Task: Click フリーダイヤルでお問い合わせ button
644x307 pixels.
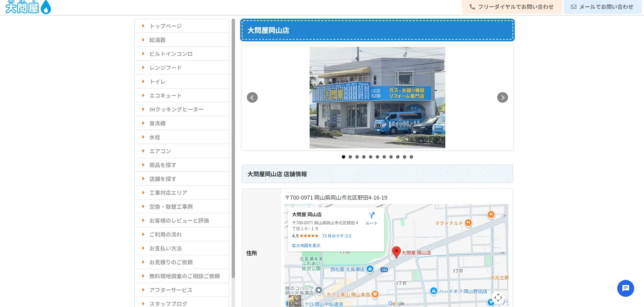Action: (512, 7)
